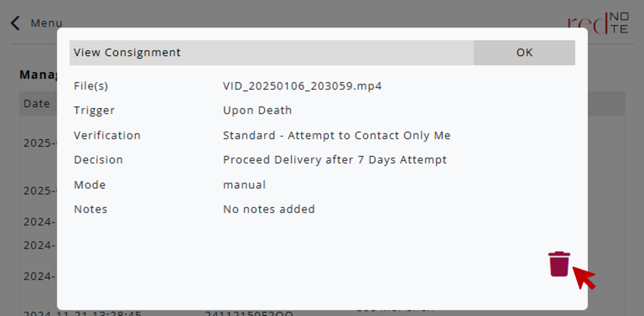Click OK to close View Consignment
644x316 pixels.
click(x=524, y=53)
